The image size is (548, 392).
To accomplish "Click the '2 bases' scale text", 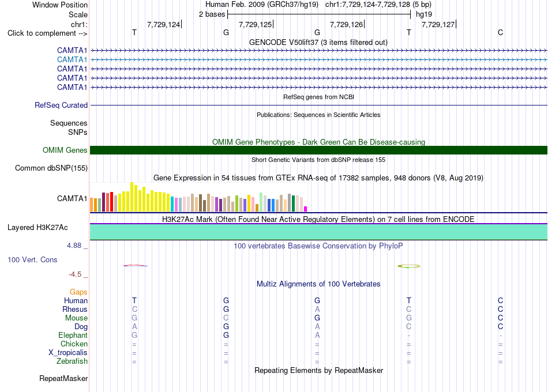I will [x=212, y=14].
